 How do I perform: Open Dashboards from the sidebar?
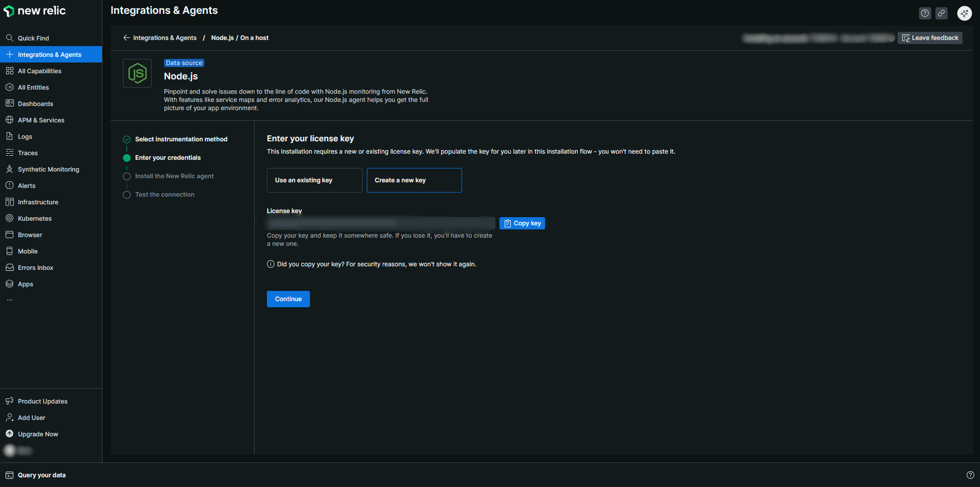35,104
